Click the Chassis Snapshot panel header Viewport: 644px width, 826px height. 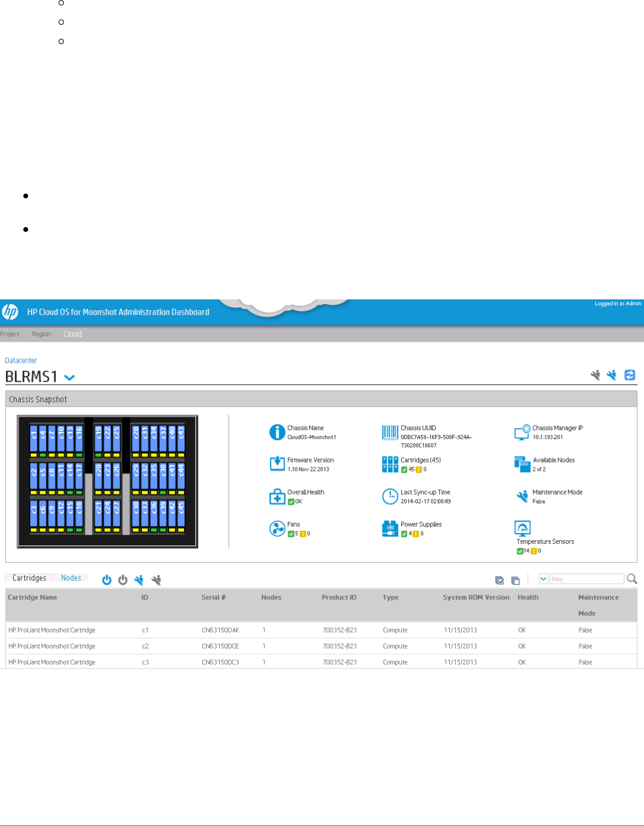321,399
